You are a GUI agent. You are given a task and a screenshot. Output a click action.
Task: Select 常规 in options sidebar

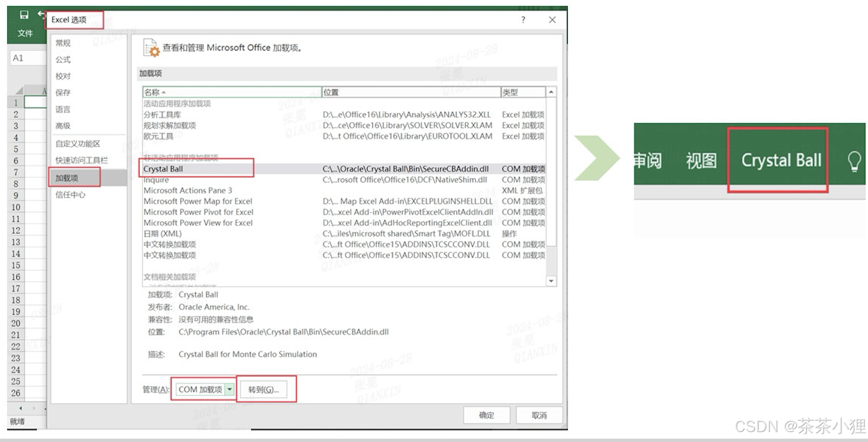pos(63,43)
